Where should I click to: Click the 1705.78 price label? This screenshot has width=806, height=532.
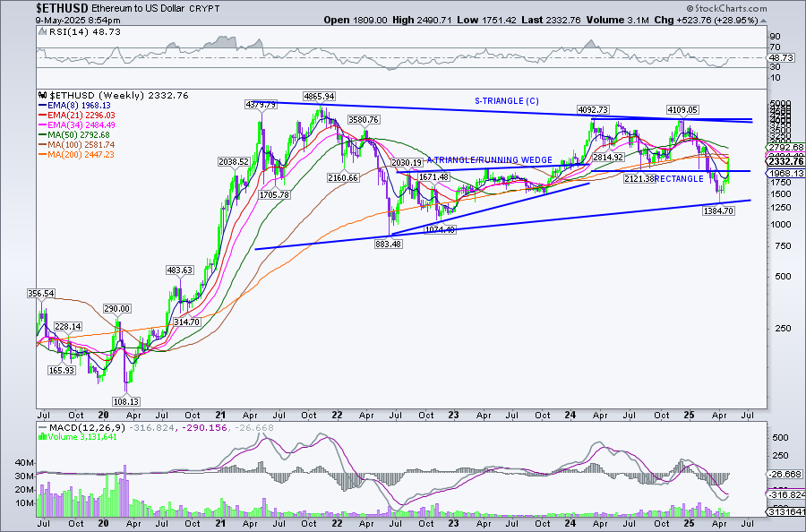(x=275, y=195)
